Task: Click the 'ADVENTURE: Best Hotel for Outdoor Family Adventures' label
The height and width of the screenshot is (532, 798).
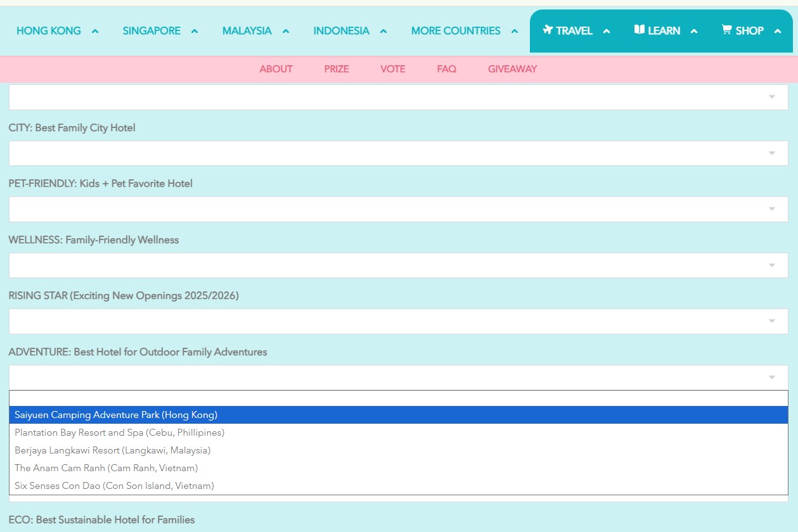Action: coord(138,352)
